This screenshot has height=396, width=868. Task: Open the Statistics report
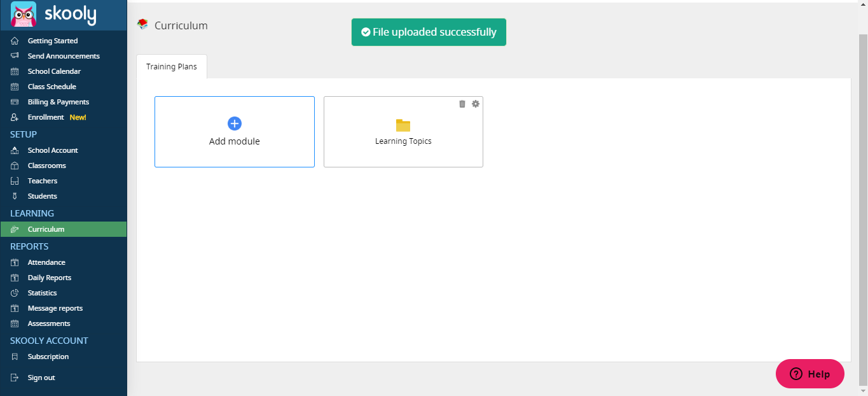coord(43,293)
